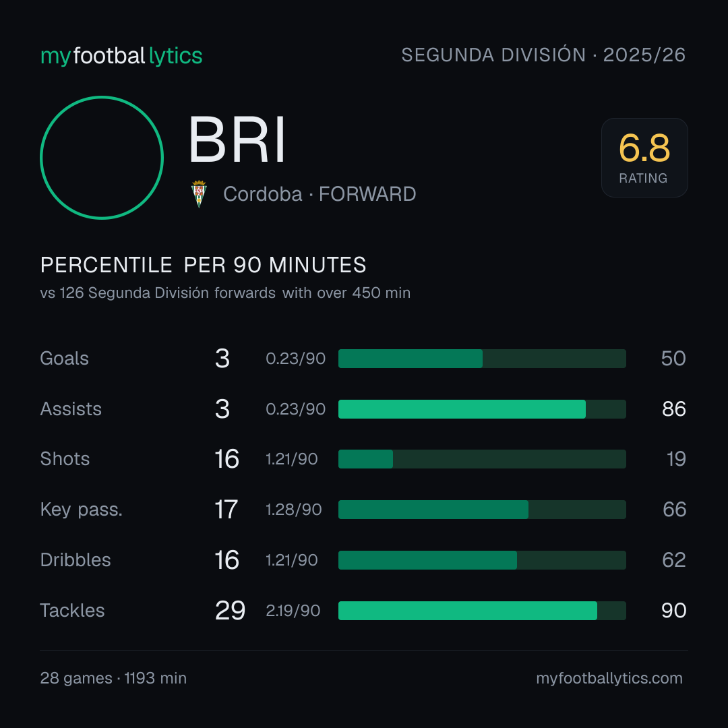The height and width of the screenshot is (728, 728).
Task: Click the Assists percentile value 86
Action: pos(673,409)
